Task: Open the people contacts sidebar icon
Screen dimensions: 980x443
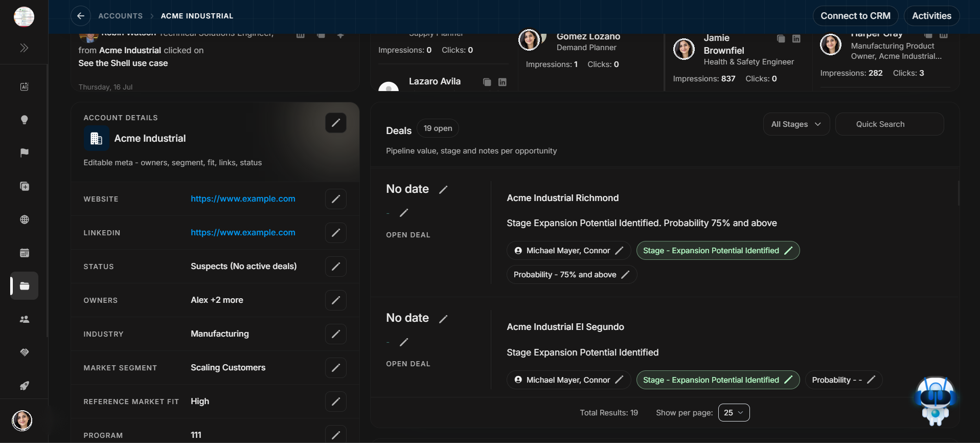Action: [24, 319]
